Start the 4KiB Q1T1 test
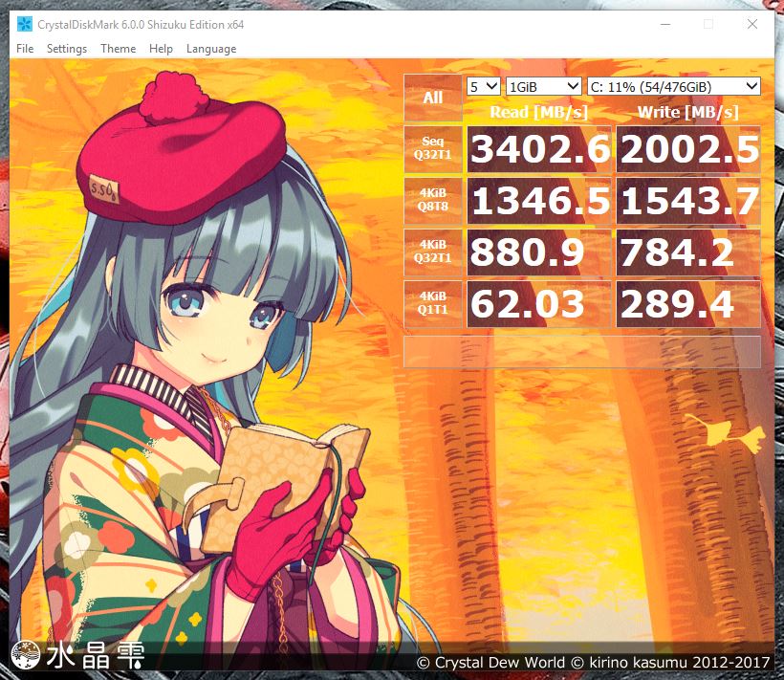This screenshot has height=680, width=784. pos(433,303)
